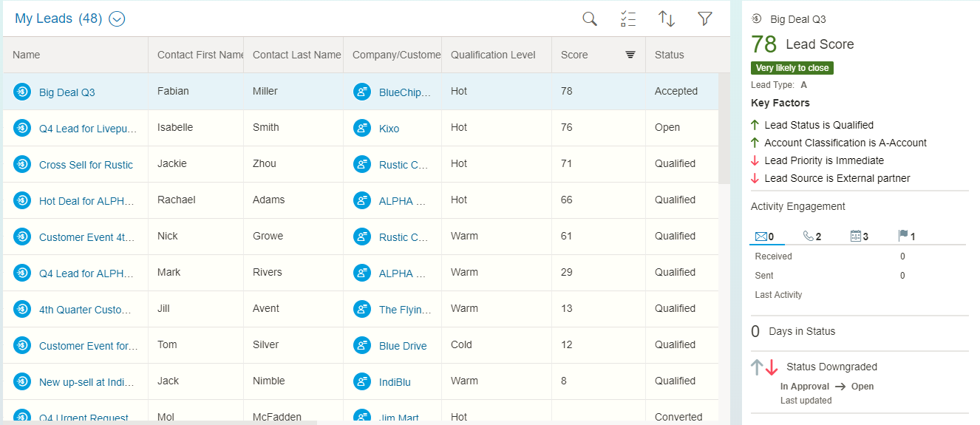Open the filter funnel icon
This screenshot has height=425, width=980.
pos(705,19)
